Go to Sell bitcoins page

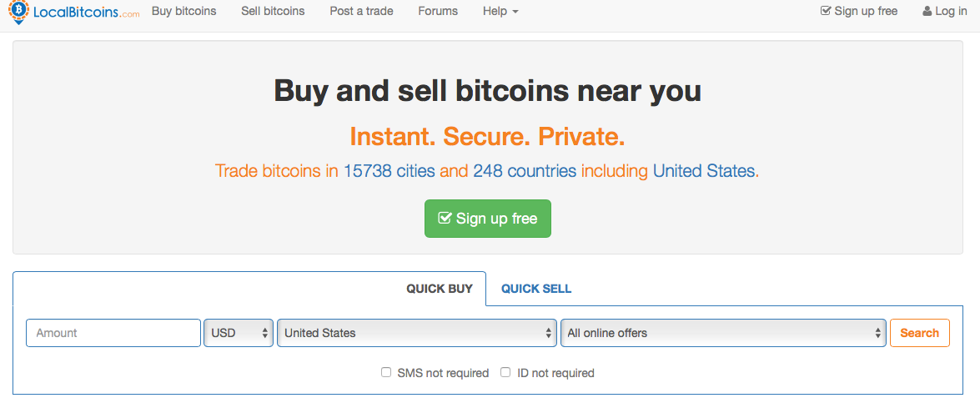point(273,11)
